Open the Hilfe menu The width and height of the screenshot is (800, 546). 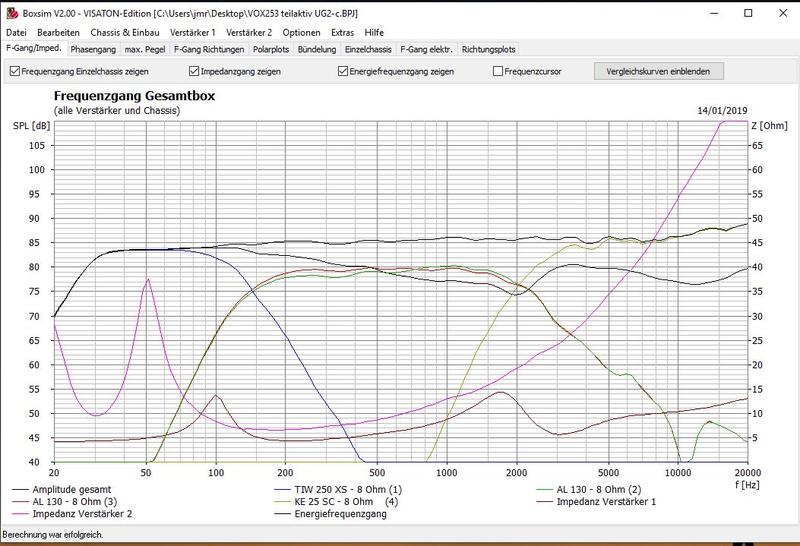[374, 32]
